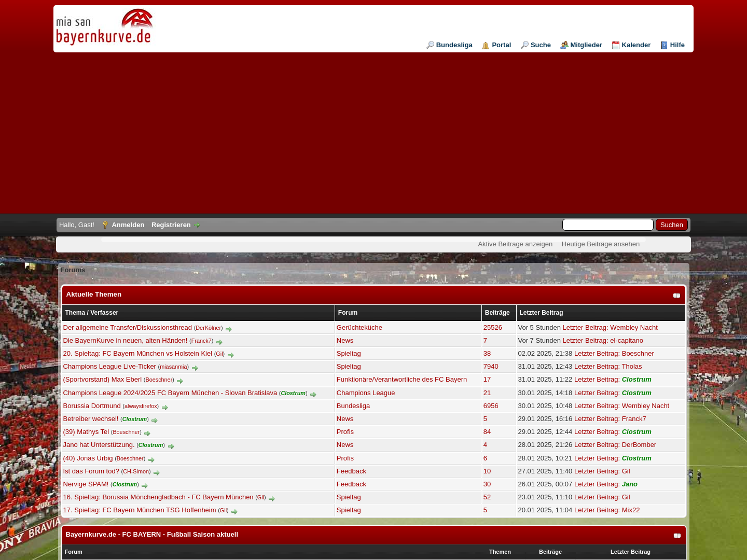
Task: Click the green arrow next to Registrieren
Action: coord(197,225)
